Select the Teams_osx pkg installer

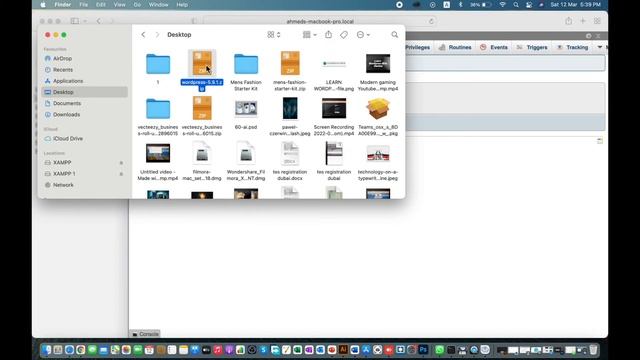[378, 108]
